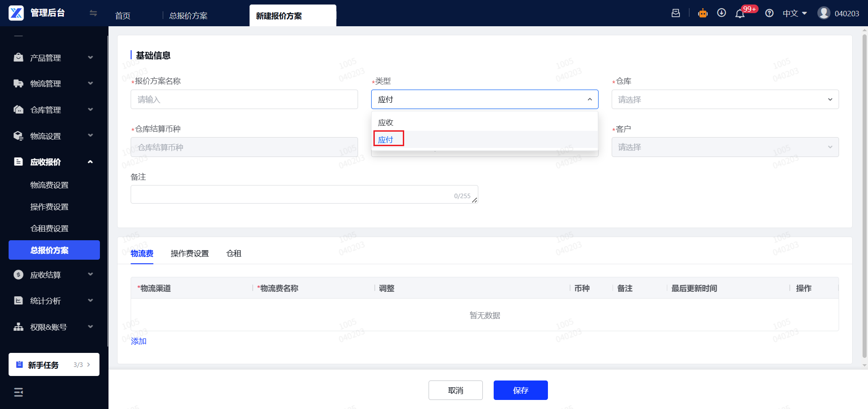Click the 仓库管理 warehouse icon
Viewport: 868px width, 409px height.
point(19,109)
